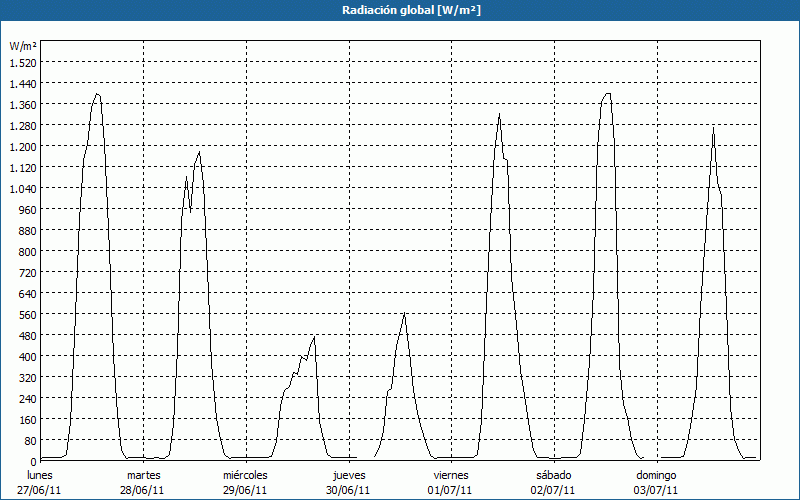Select the jueves 30/06/11 axis label
The height and width of the screenshot is (500, 800).
pyautogui.click(x=348, y=483)
